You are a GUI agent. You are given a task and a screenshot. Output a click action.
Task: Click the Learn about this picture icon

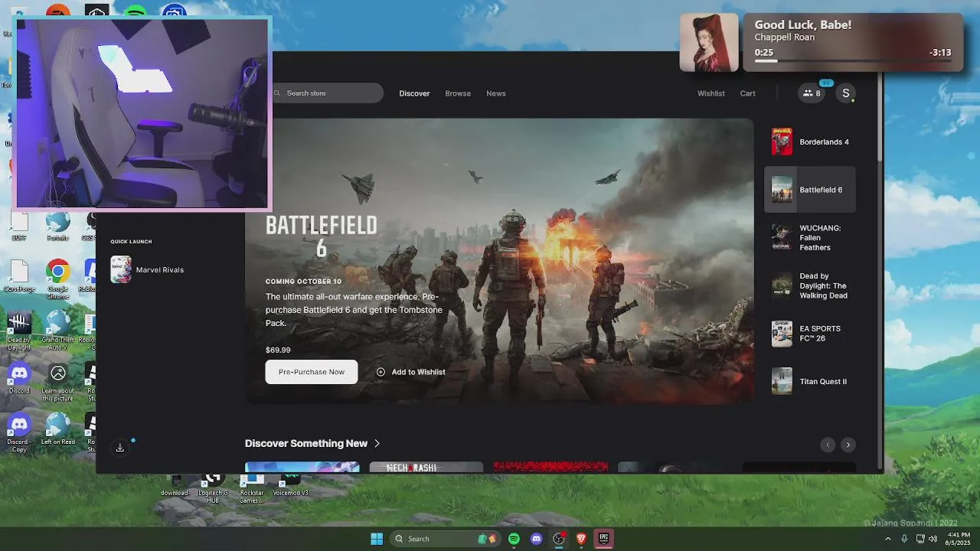coord(57,382)
